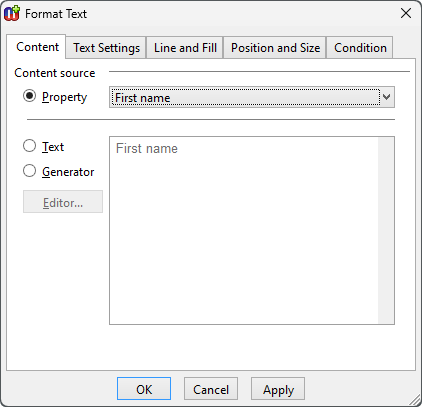Image resolution: width=422 pixels, height=407 pixels.
Task: Open the Line and Fill tab
Action: [x=185, y=48]
